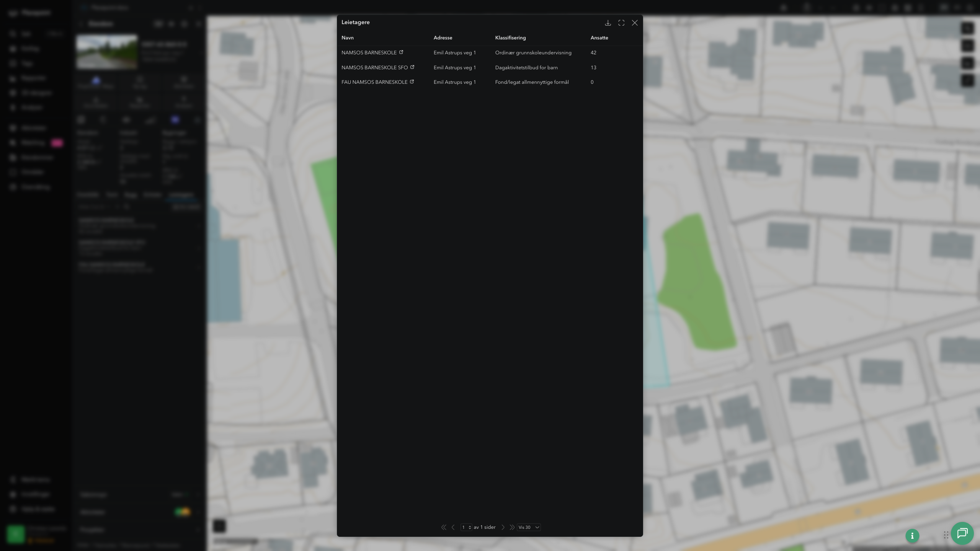This screenshot has height=551, width=980.
Task: Focus the page number field
Action: tap(466, 527)
